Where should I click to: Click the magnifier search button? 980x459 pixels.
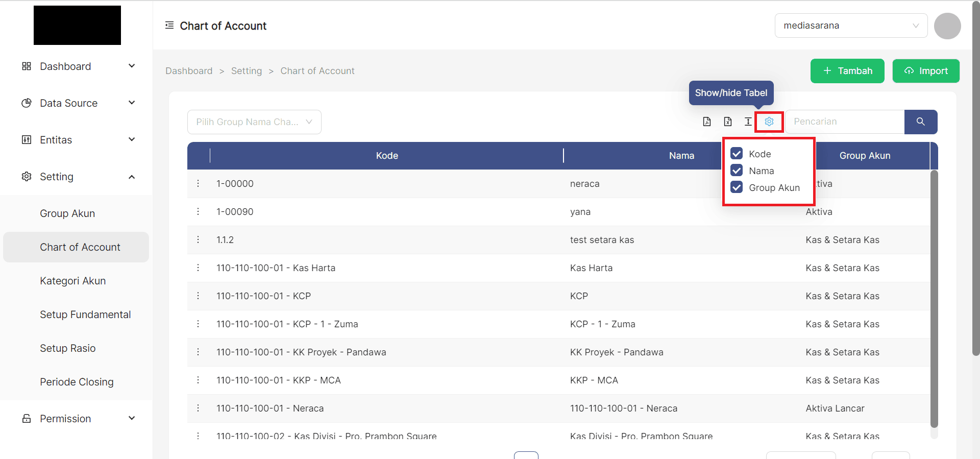click(x=921, y=122)
